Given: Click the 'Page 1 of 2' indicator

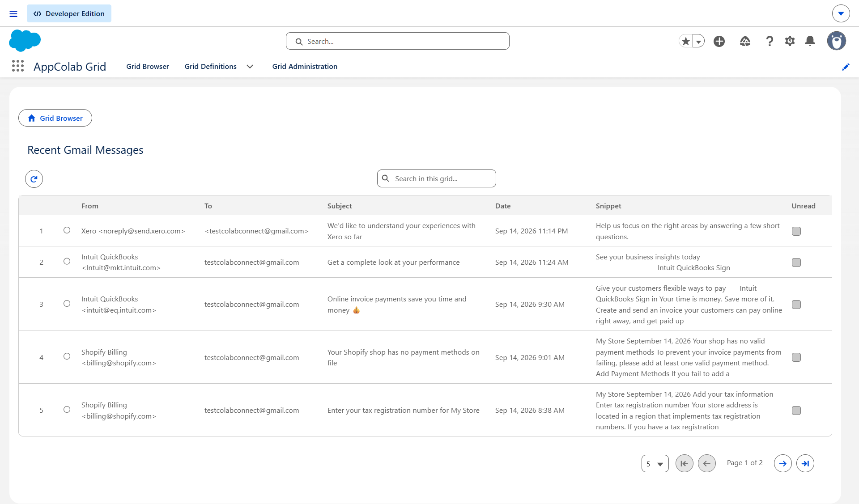Looking at the screenshot, I should 744,463.
